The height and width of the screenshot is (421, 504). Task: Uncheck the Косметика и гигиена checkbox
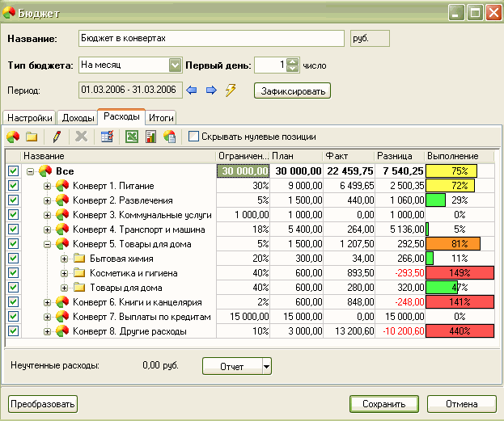click(13, 273)
